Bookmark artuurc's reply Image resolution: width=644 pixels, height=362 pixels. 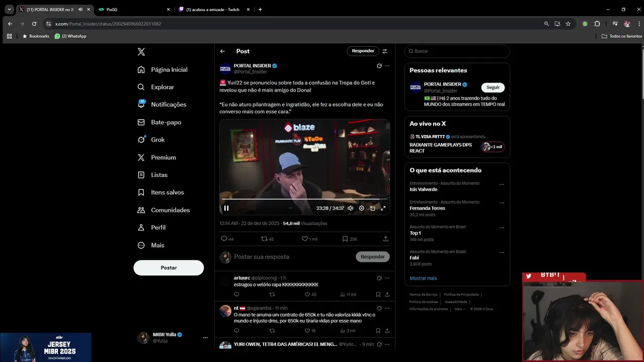(x=378, y=294)
